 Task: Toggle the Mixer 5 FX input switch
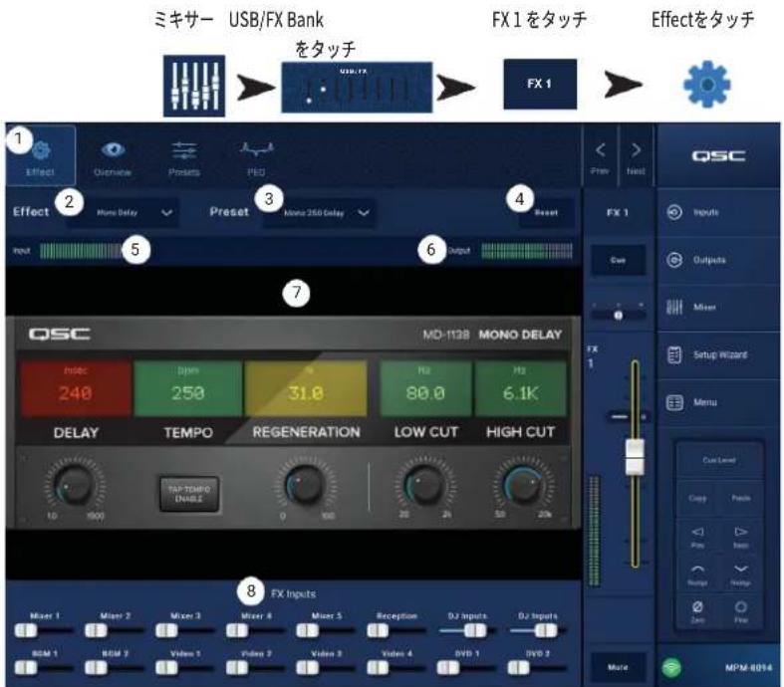tap(326, 631)
